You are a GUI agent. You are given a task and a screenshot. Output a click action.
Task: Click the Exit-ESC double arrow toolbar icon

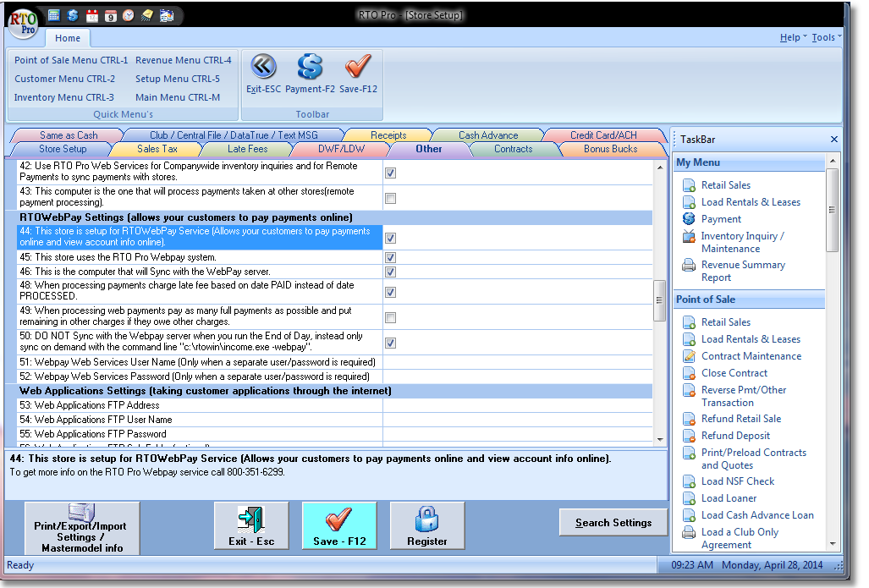263,67
